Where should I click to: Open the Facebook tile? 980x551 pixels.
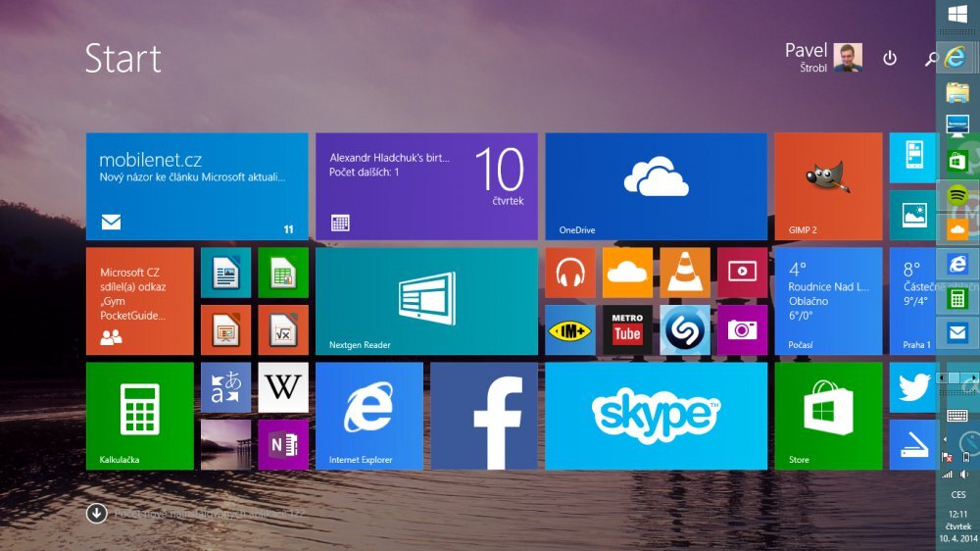484,416
